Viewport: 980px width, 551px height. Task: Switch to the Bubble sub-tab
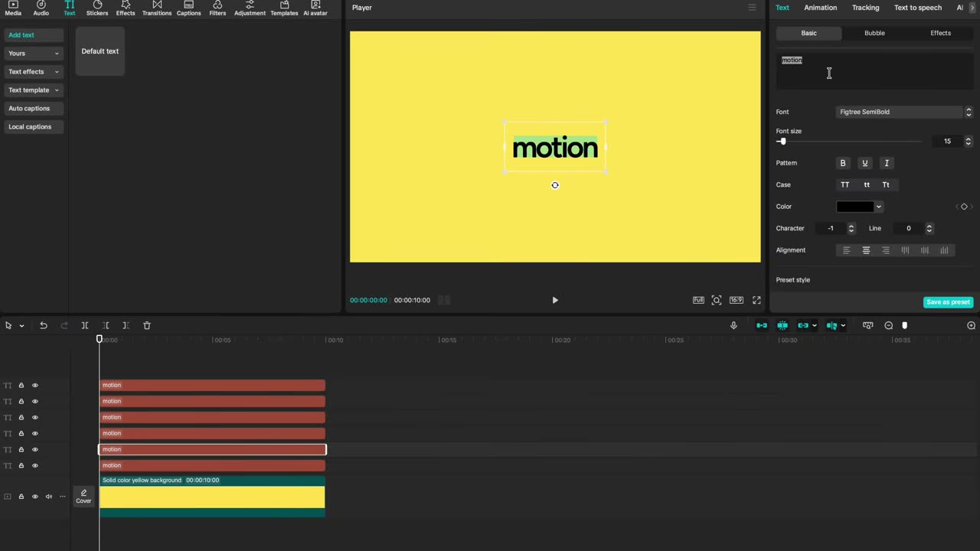tap(874, 33)
